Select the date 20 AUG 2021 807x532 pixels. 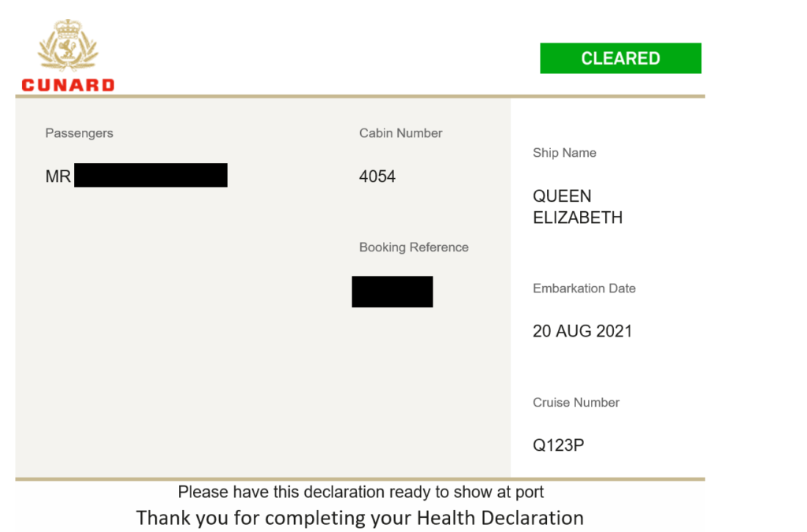click(582, 331)
